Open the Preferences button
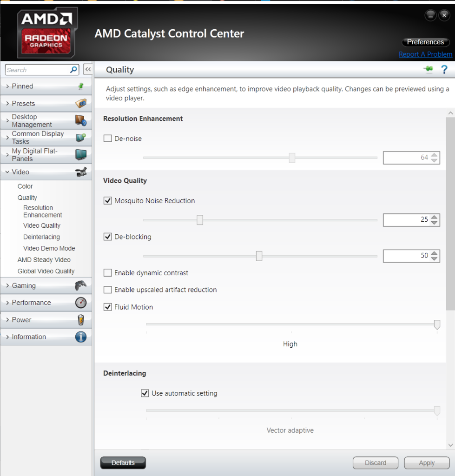This screenshot has height=476, width=455. pos(425,42)
